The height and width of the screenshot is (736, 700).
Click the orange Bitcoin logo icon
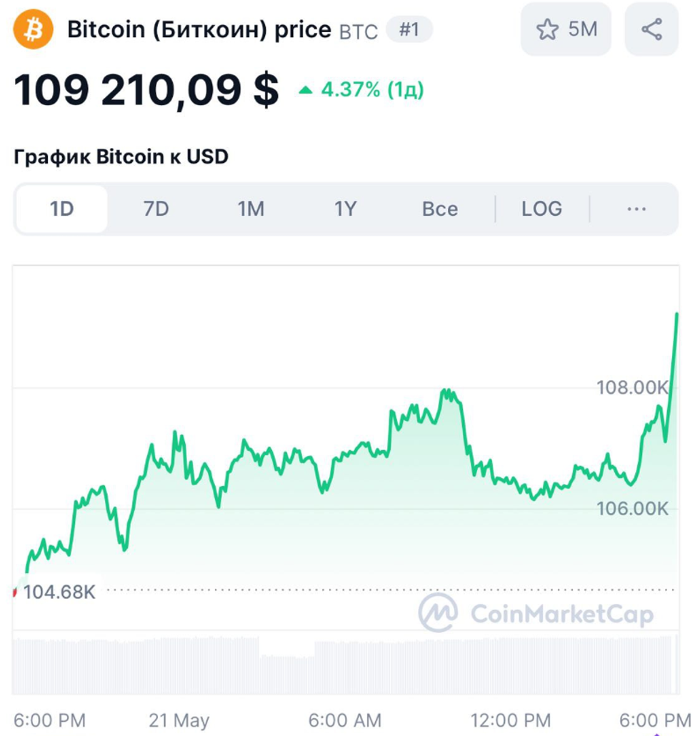point(34,29)
